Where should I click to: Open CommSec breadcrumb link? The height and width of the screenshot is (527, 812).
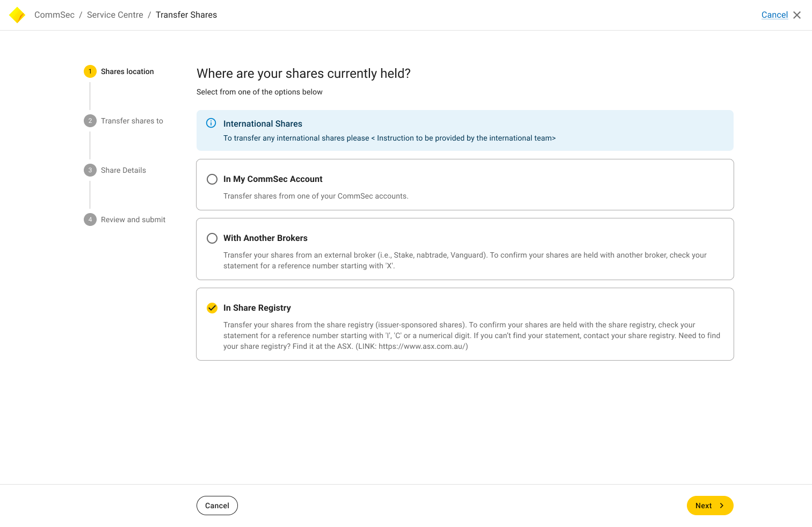[x=54, y=15]
